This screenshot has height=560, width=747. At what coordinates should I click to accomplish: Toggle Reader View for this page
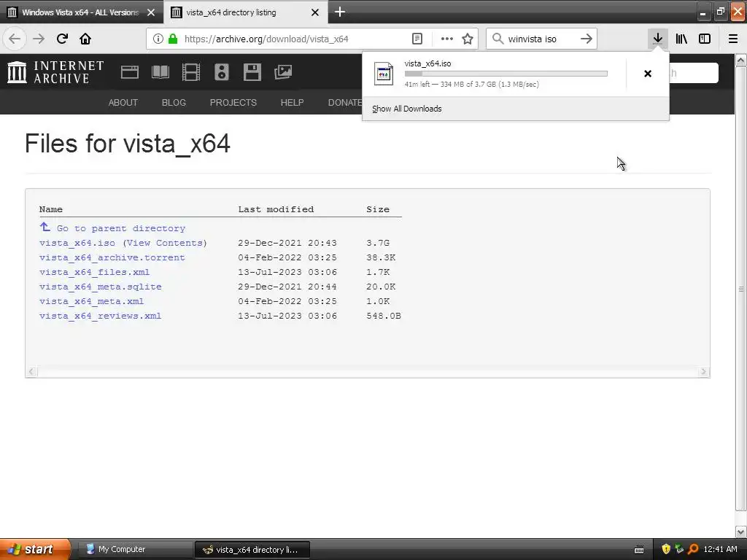coord(417,39)
